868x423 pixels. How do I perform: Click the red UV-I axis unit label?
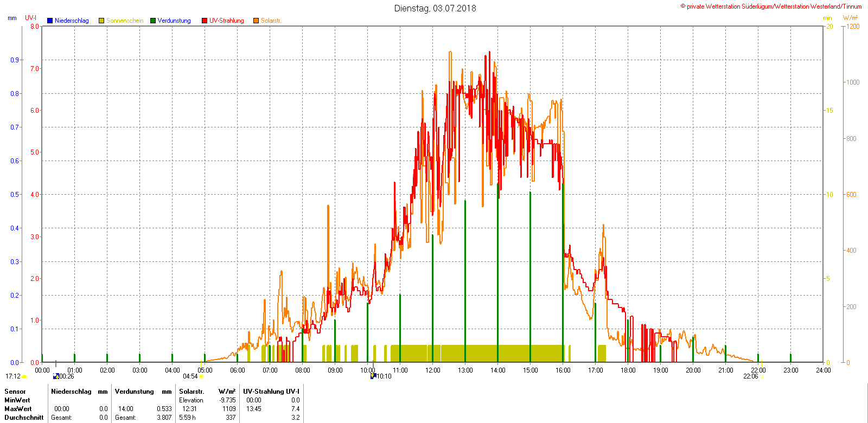pos(31,18)
